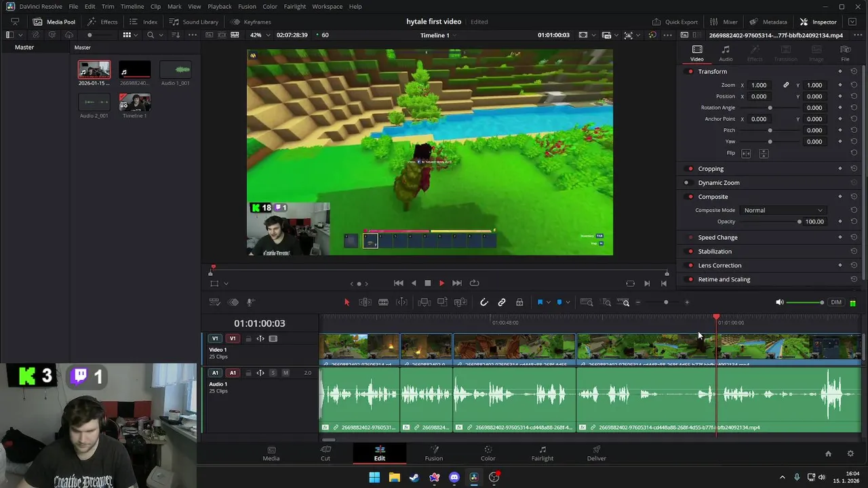Open the Timeline 1 name dropdown
Viewport: 868px width, 488px height.
click(438, 35)
